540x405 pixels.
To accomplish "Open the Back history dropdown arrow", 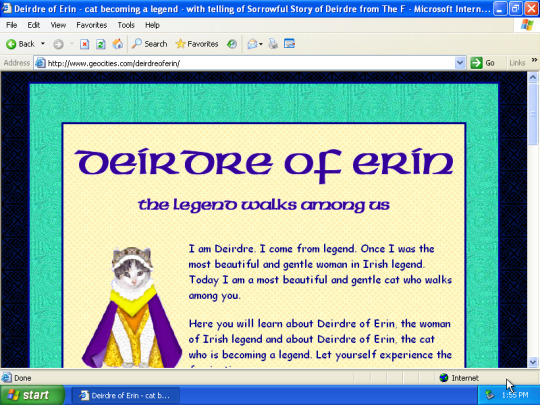I will (43, 44).
